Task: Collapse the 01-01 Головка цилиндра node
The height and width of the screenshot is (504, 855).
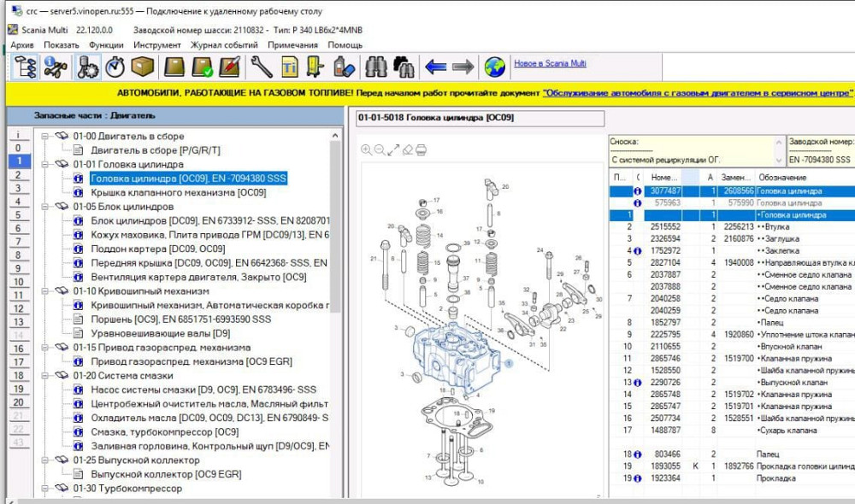Action: (x=44, y=164)
